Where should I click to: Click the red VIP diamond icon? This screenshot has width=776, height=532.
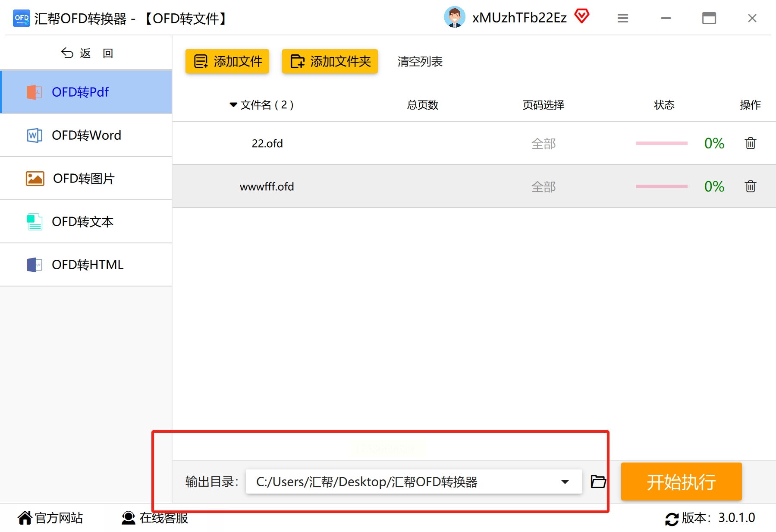coord(581,16)
